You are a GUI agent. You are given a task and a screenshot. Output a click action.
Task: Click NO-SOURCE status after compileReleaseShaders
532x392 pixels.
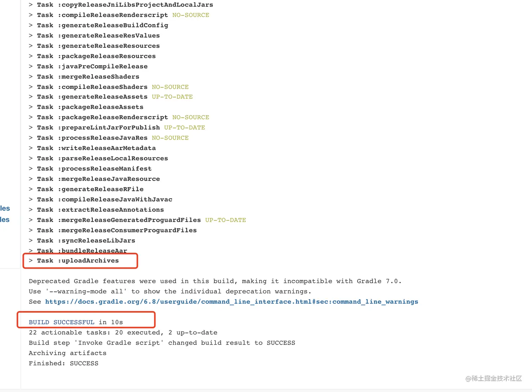(170, 87)
